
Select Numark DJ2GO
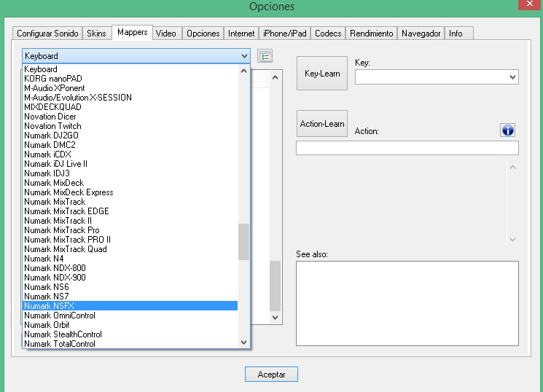130,136
